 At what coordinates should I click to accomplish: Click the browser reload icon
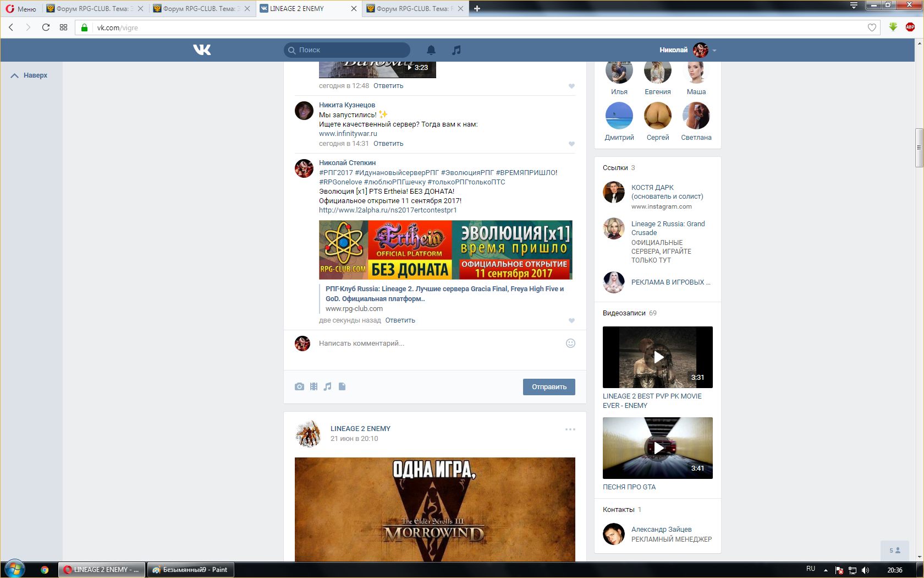point(46,28)
